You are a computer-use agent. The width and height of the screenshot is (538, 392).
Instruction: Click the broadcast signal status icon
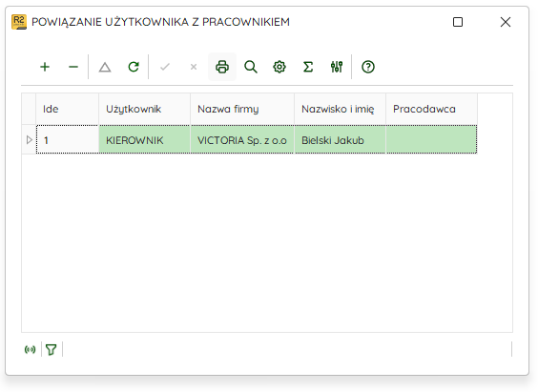31,349
